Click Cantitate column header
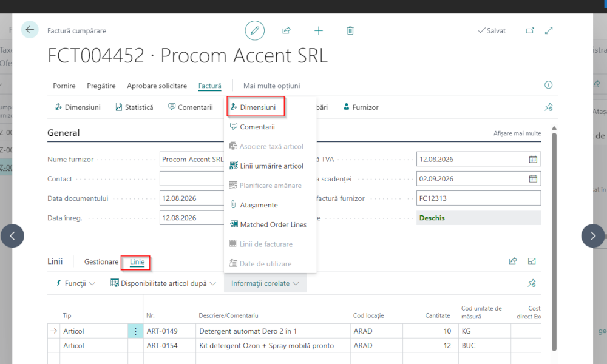 tap(438, 315)
